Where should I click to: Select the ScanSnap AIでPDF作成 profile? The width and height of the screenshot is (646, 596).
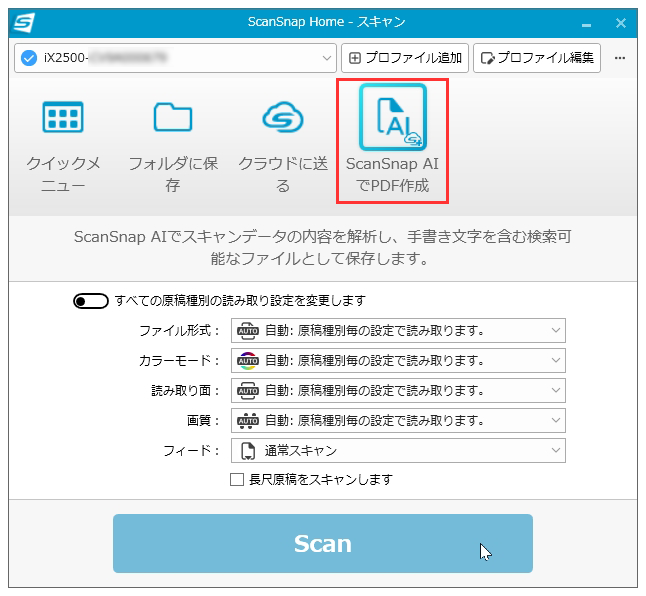coord(392,141)
